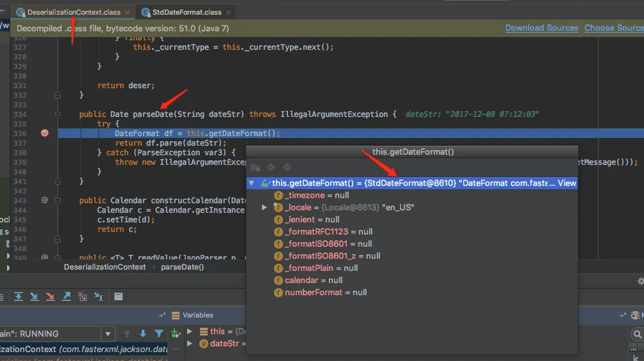Click the filter frames funnel icon
644x361 pixels.
159,334
